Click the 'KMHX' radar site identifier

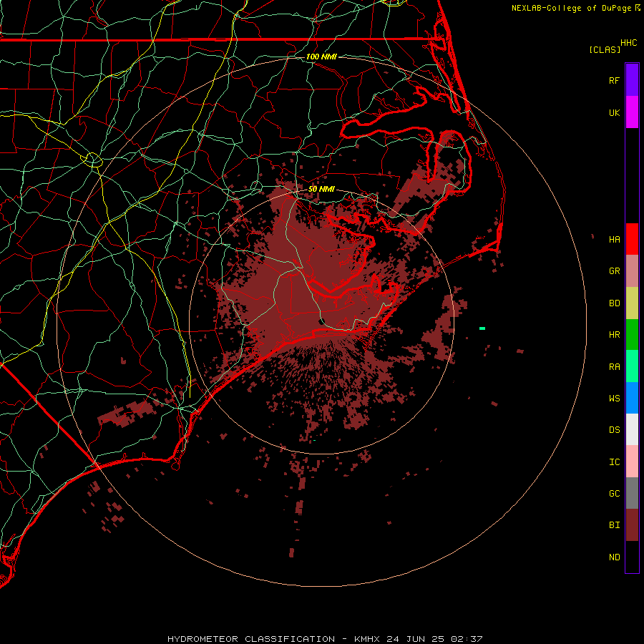(367, 639)
